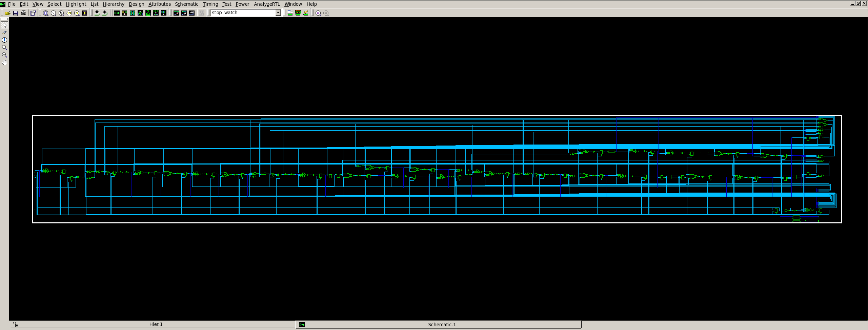Screen dimensions: 868x330
Task: Click the red-green design view icon
Action: click(x=298, y=13)
